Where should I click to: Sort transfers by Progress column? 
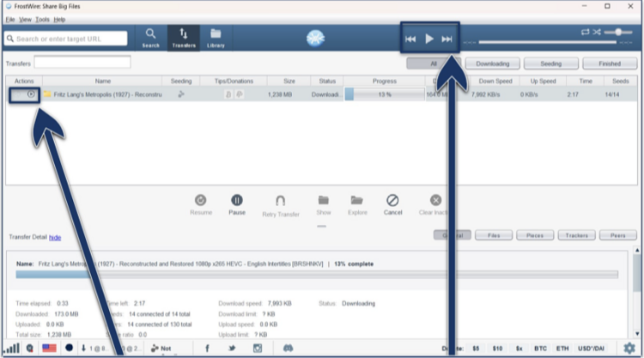click(385, 81)
